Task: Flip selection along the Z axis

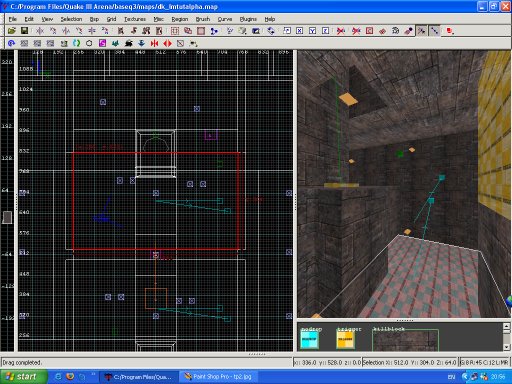Action: click(92, 31)
